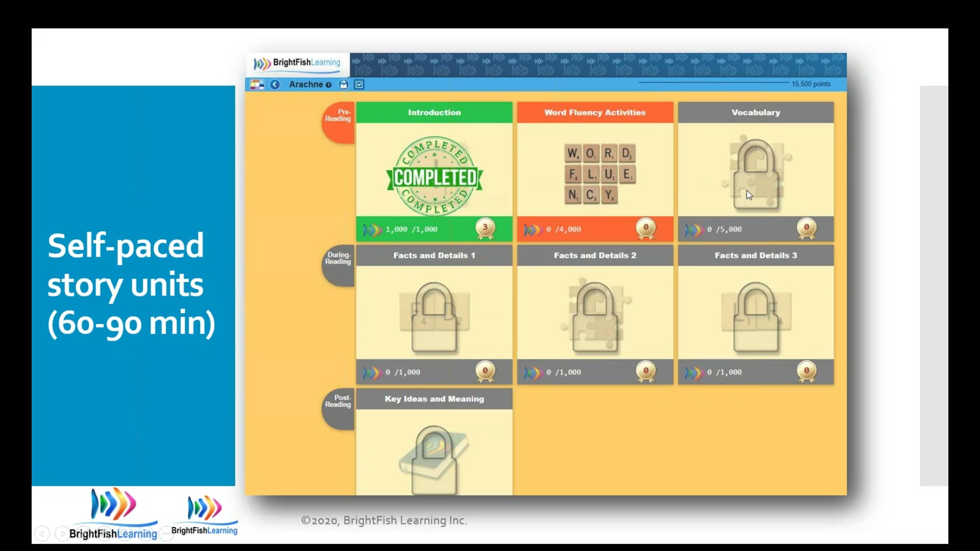Click the Arachne story title
Viewport: 980px width, 551px height.
[306, 84]
